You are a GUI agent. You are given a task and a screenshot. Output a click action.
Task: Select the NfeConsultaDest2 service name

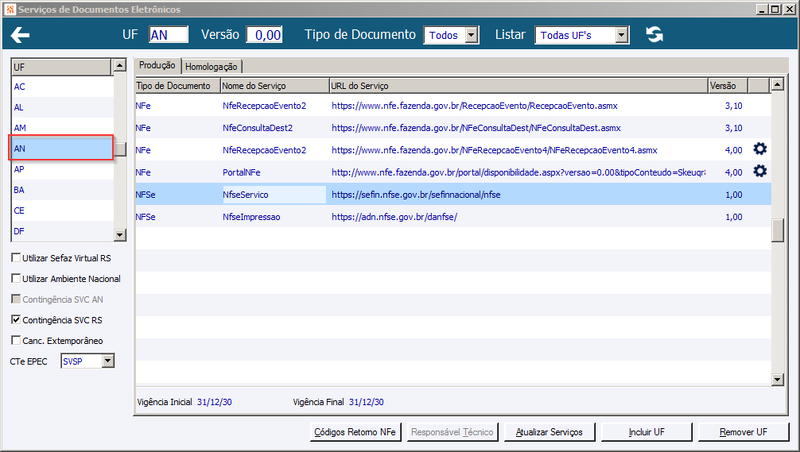258,128
